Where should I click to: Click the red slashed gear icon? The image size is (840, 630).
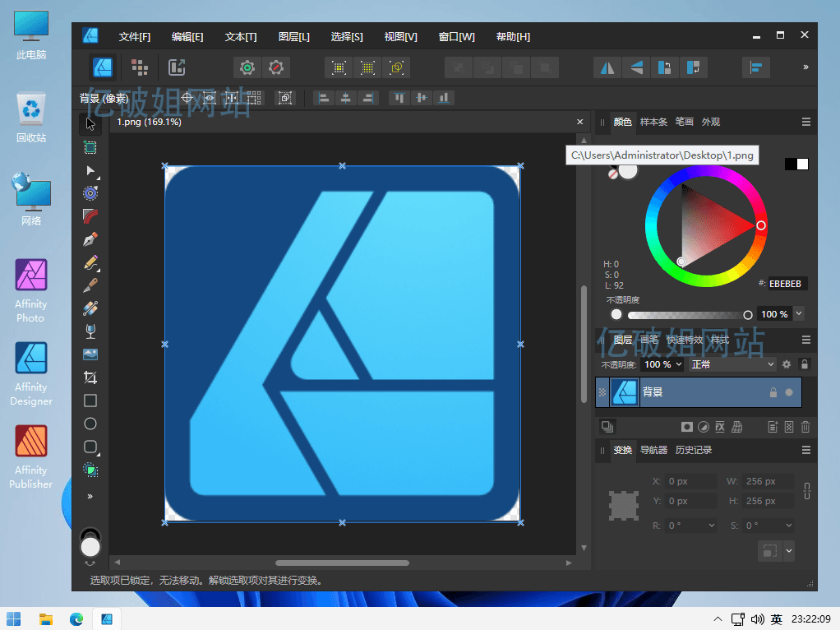click(276, 67)
